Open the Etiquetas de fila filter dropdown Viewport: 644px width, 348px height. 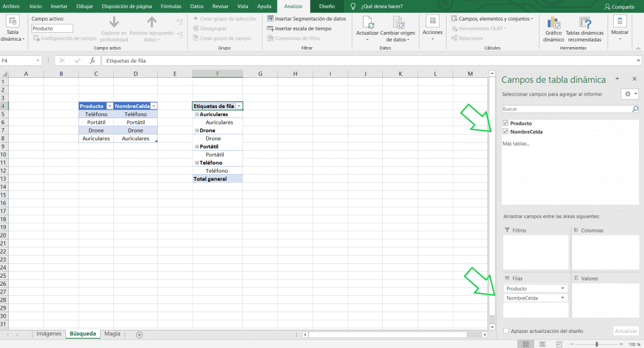click(238, 106)
